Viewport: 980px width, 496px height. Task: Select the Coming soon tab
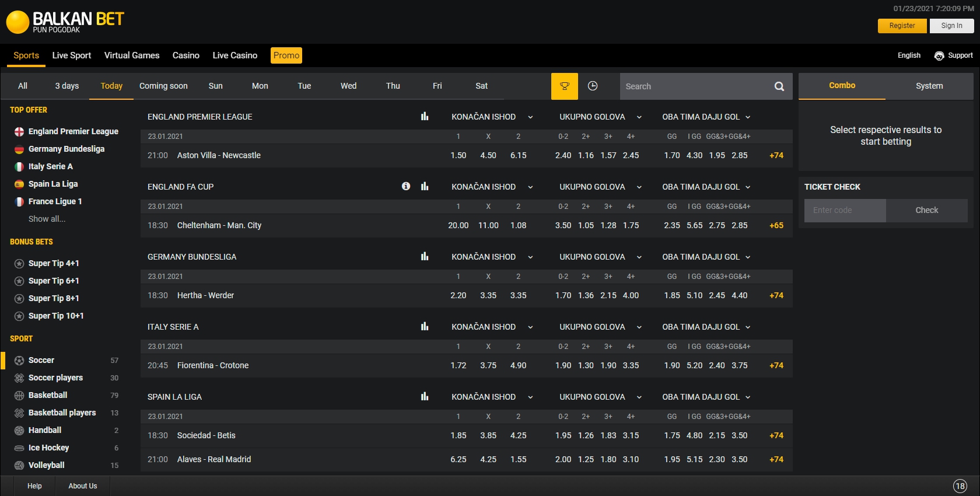[x=163, y=86]
